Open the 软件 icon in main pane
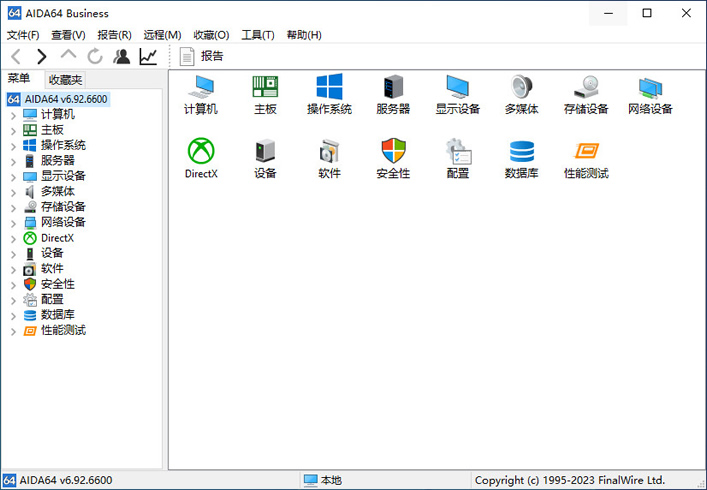Viewport: 707px width, 490px height. (329, 158)
